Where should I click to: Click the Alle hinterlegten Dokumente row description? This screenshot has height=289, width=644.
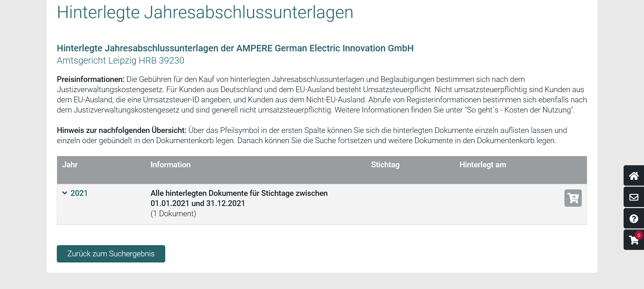(x=239, y=198)
